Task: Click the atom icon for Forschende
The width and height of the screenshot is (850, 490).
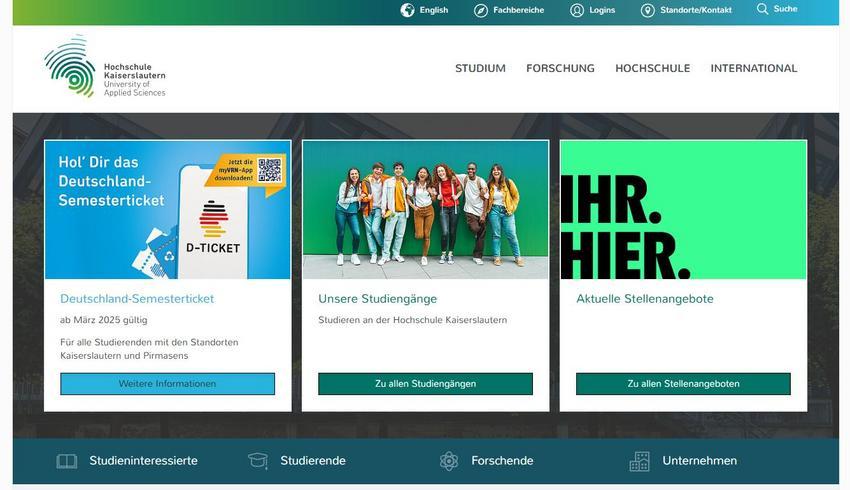Action: [x=449, y=461]
